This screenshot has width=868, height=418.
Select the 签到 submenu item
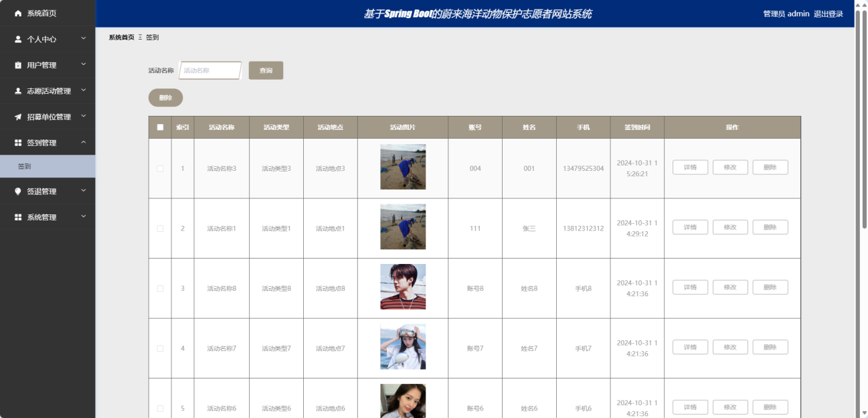(x=48, y=167)
